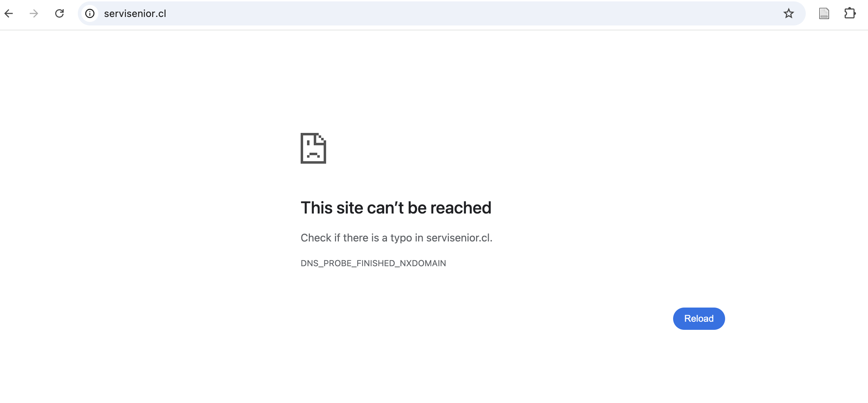Click the blank space left of the error heading
The height and width of the screenshot is (403, 868).
click(x=149, y=208)
